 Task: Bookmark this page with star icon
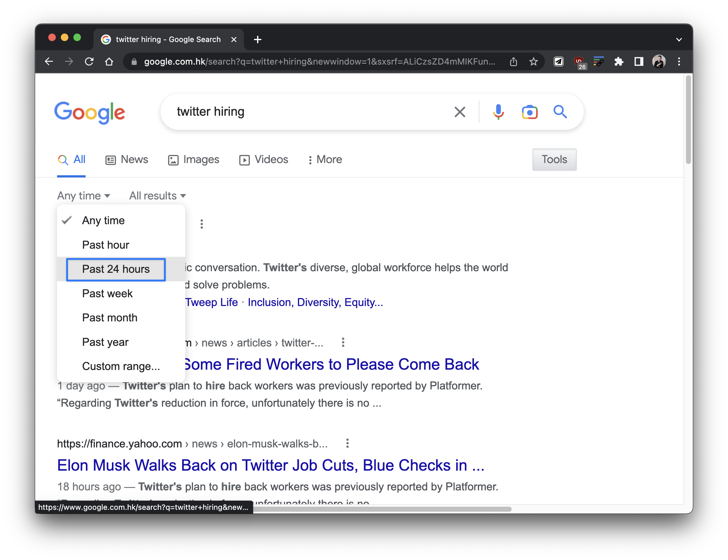(x=533, y=62)
